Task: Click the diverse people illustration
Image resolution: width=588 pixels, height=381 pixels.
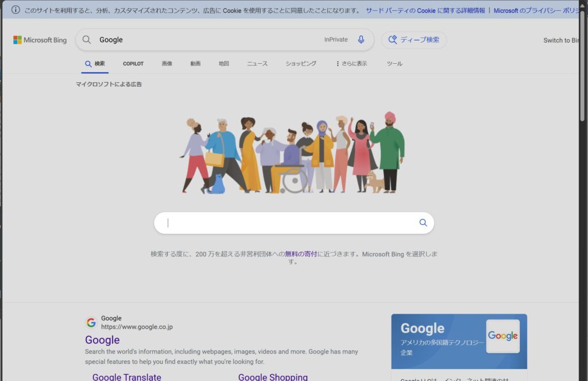Action: coord(293,152)
